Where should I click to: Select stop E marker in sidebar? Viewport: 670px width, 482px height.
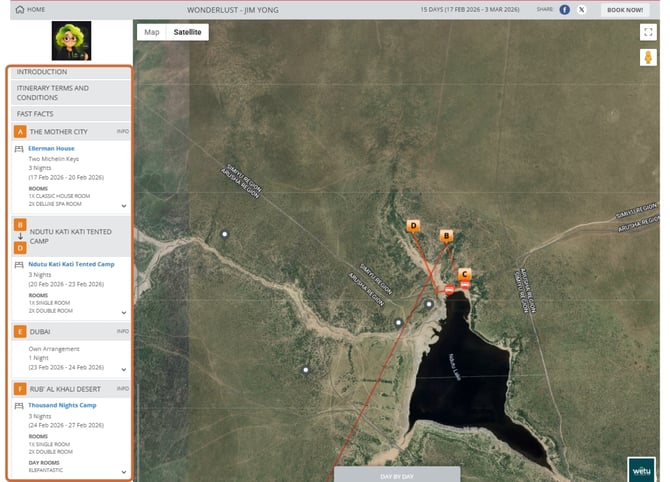20,332
